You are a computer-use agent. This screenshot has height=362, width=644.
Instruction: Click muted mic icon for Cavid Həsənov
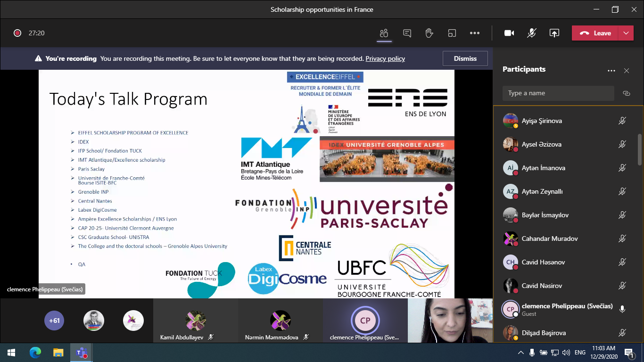coord(622,262)
